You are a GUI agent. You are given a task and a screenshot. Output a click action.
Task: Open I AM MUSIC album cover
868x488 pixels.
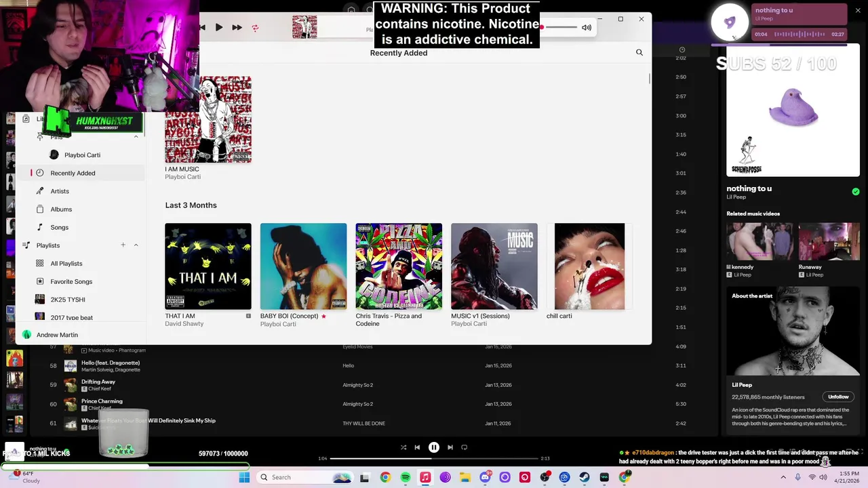pos(208,119)
